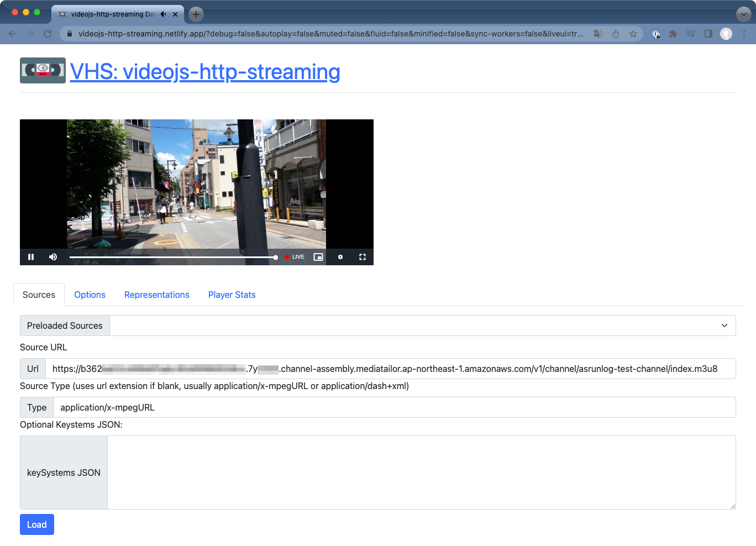Toggle the browser side panel

point(708,34)
